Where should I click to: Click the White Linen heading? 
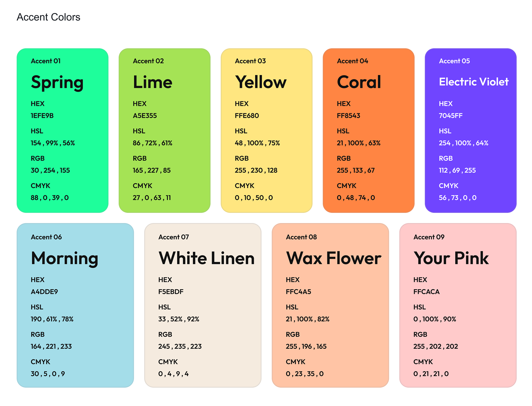point(206,258)
